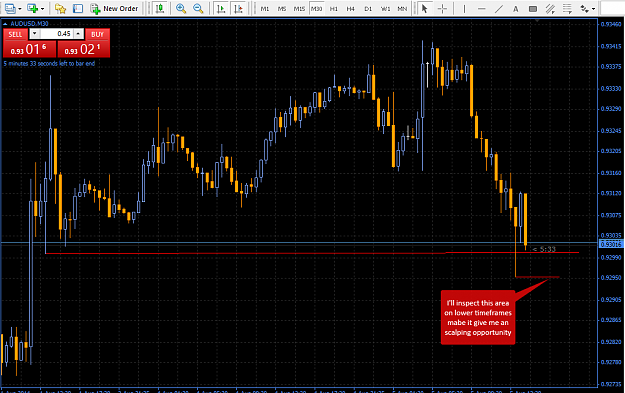The width and height of the screenshot is (625, 393).
Task: Expand the new chart dropdown arrow
Action: coord(19,8)
